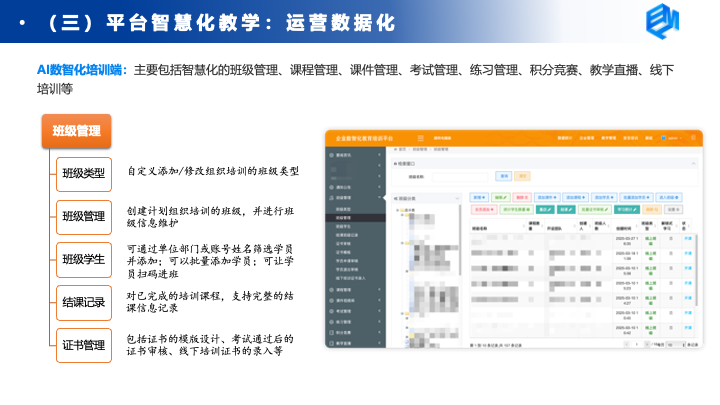
Task: Click the settings icon at far right of the orange header
Action: (693, 137)
